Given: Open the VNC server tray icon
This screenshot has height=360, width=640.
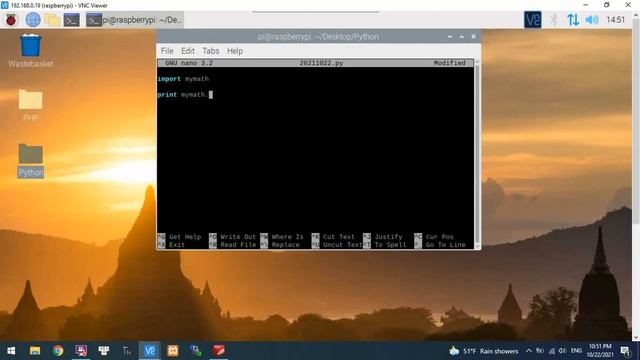Looking at the screenshot, I should (x=532, y=20).
